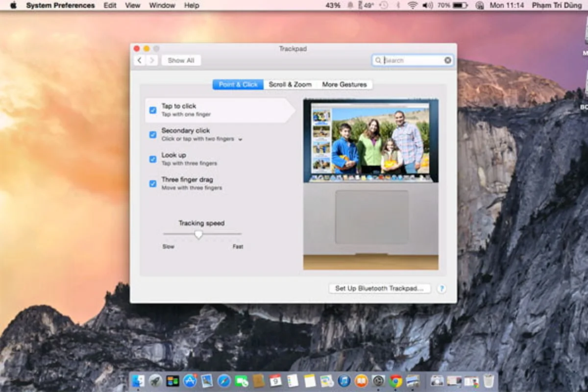
Task: Open iTunes from the dock
Action: [x=344, y=381]
